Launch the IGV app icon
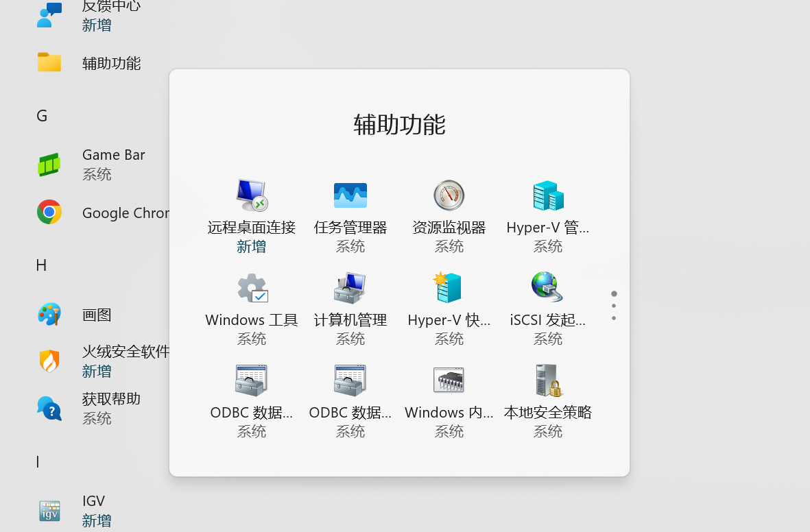This screenshot has width=810, height=532. (49, 510)
